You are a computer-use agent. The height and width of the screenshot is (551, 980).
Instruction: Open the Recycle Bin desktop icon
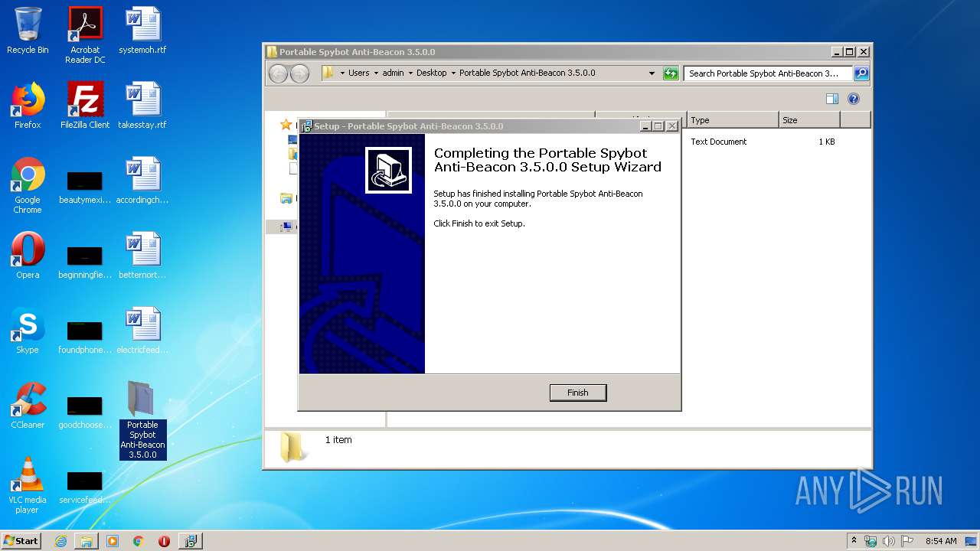[28, 31]
